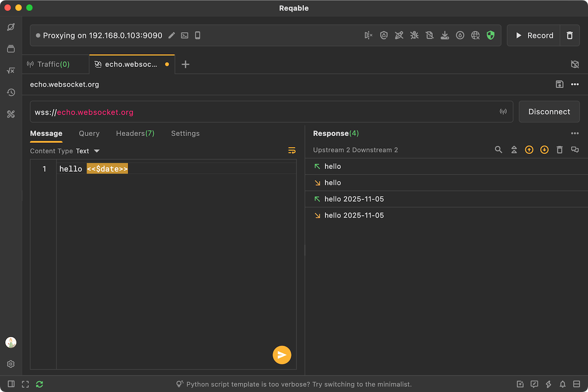
Task: Switch to the Headers(7) tab
Action: [x=135, y=133]
